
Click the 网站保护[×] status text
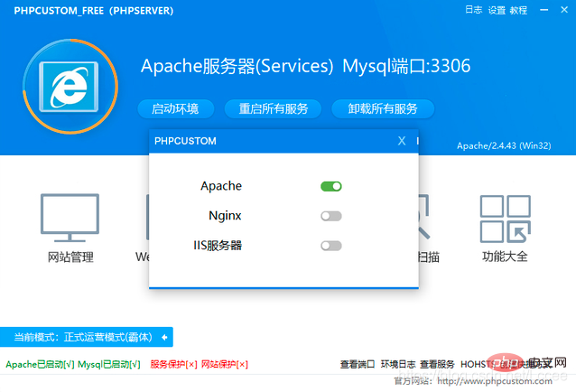(224, 364)
